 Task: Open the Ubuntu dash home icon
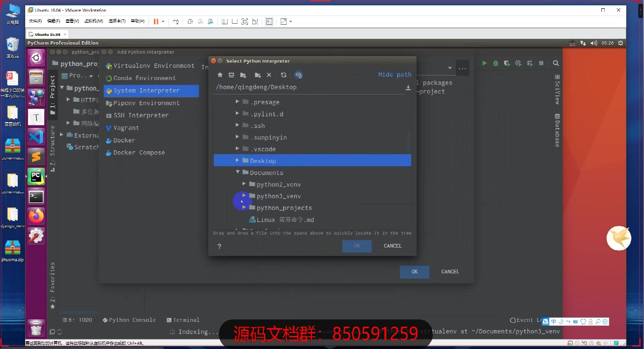[36, 59]
